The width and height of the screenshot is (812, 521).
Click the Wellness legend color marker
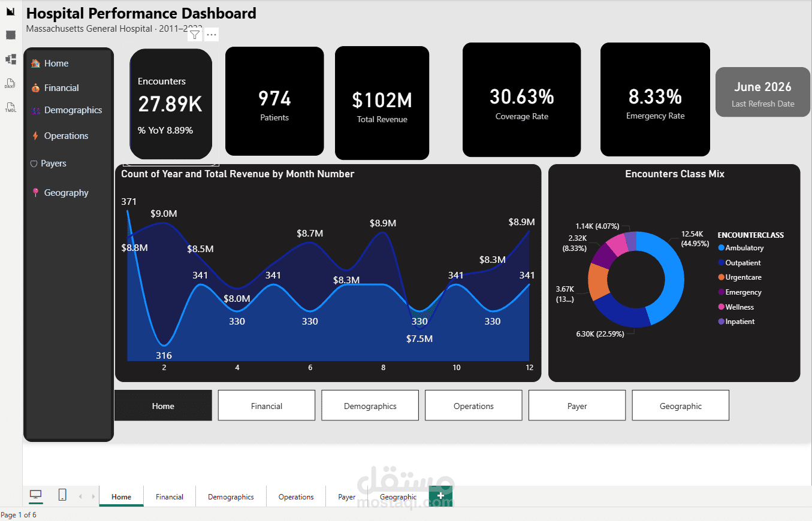(x=721, y=307)
